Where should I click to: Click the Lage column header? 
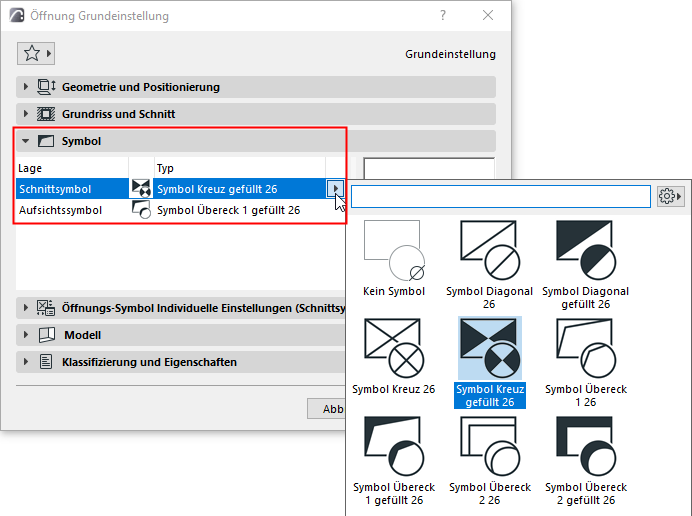click(72, 168)
